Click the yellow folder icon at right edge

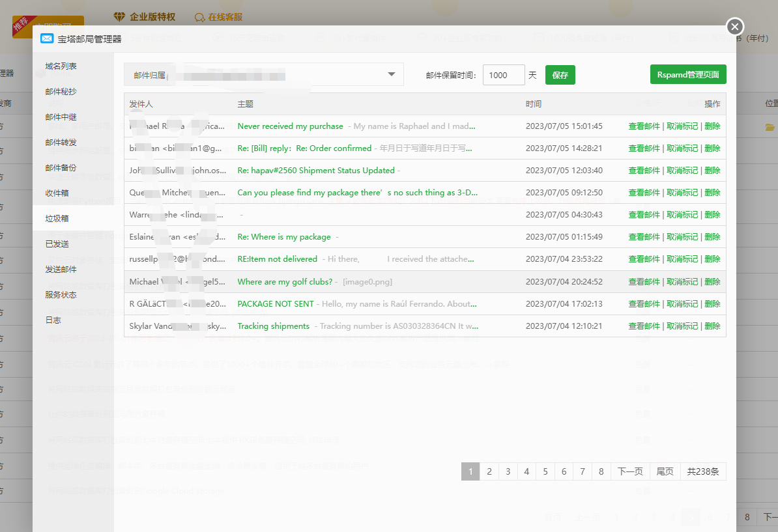pyautogui.click(x=770, y=127)
